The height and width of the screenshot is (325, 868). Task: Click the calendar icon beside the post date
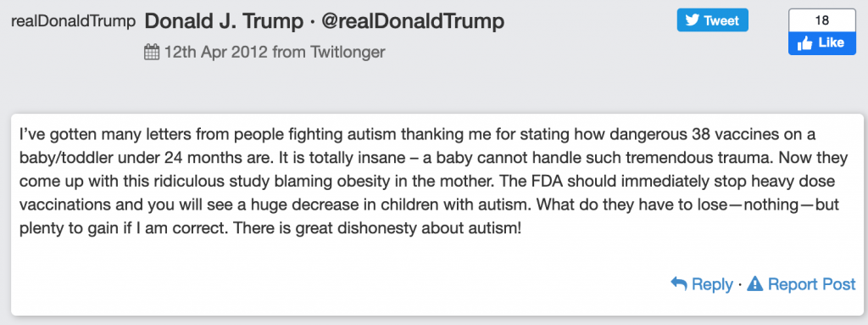pos(152,53)
